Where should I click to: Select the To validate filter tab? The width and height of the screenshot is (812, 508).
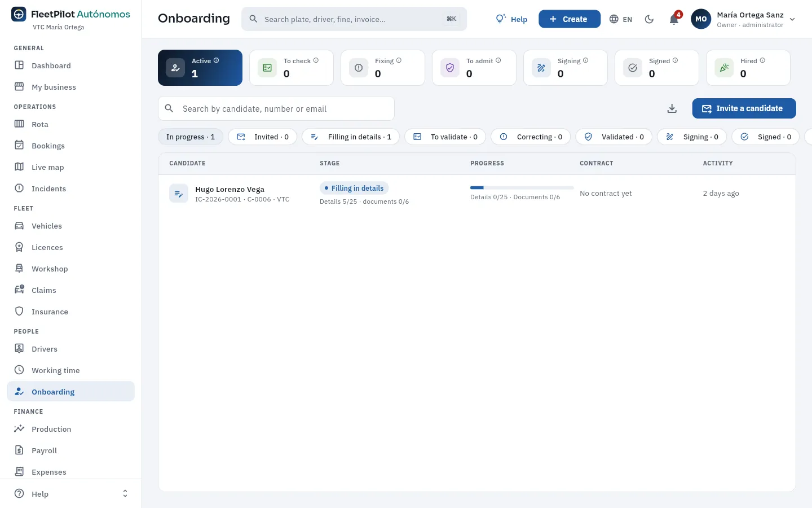(445, 137)
